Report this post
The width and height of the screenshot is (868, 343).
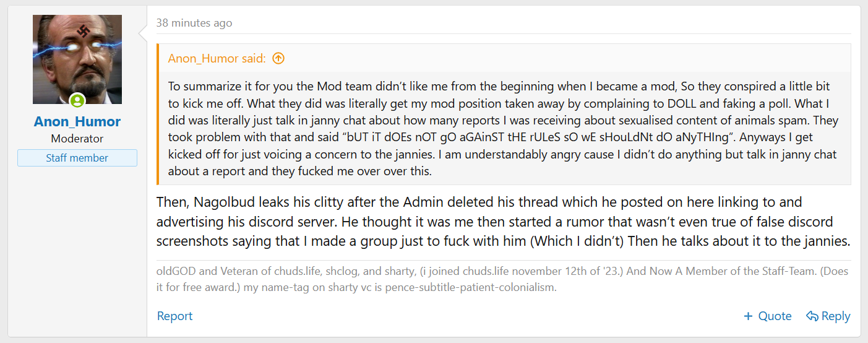(174, 316)
